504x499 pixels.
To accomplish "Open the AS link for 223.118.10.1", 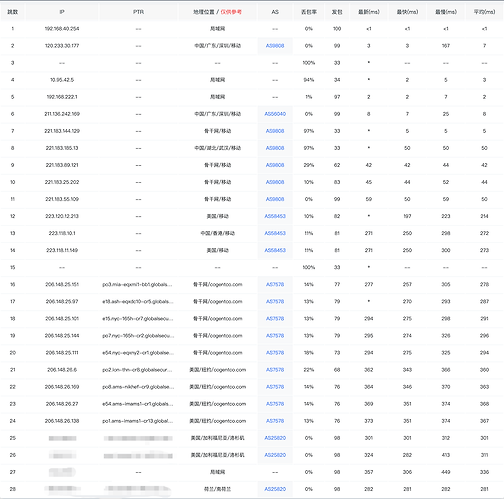I will (275, 233).
